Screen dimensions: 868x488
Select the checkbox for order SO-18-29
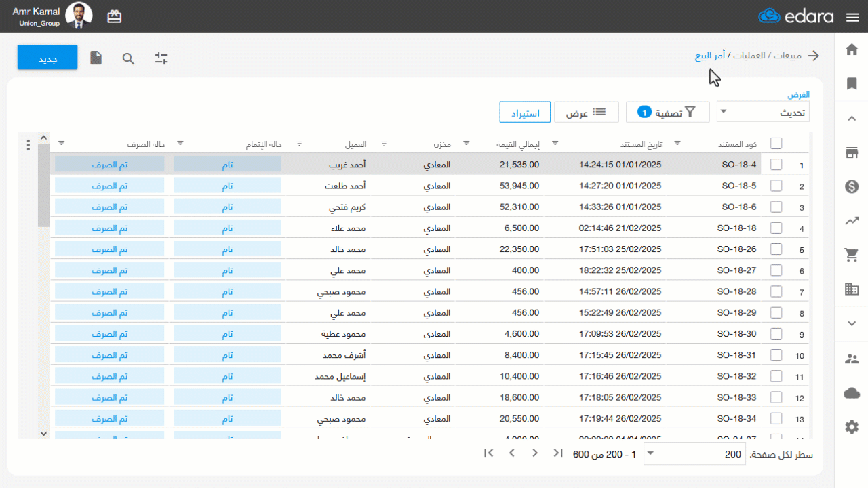click(x=776, y=313)
